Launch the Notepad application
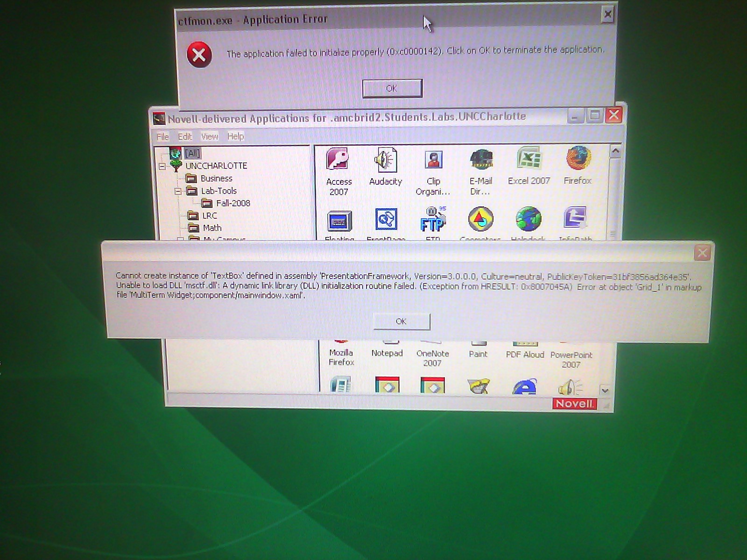The height and width of the screenshot is (560, 747). pos(387,353)
